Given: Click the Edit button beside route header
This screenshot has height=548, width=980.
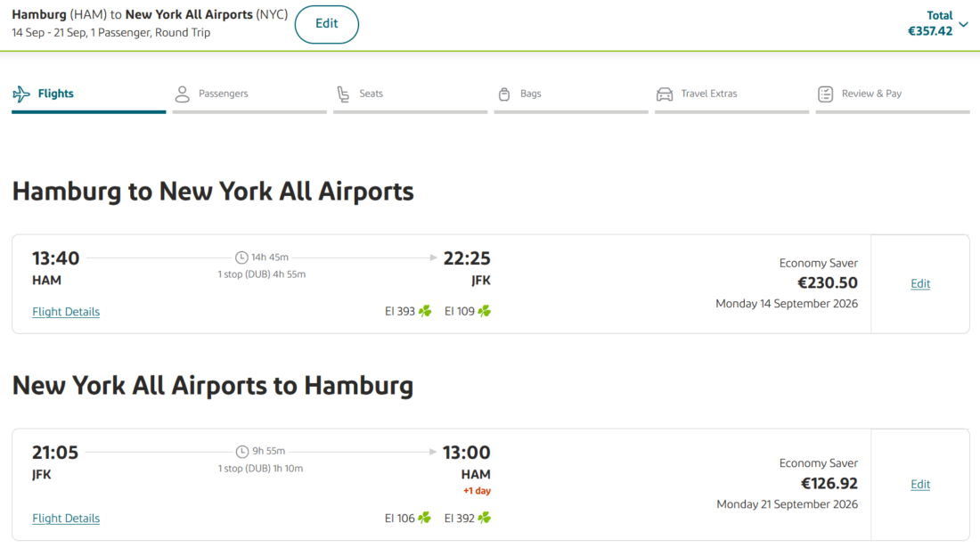Looking at the screenshot, I should [327, 24].
